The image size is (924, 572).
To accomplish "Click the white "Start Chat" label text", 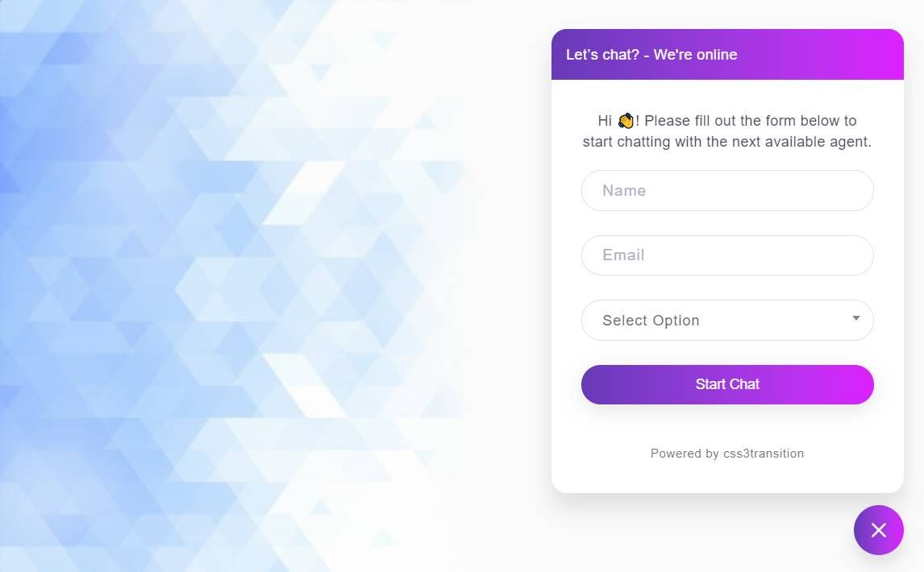I will point(726,384).
